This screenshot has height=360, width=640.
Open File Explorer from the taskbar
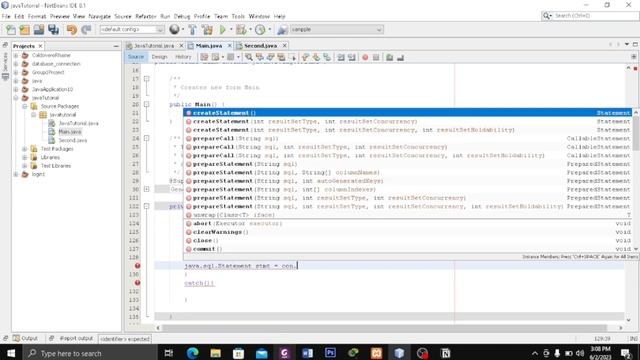pos(216,353)
